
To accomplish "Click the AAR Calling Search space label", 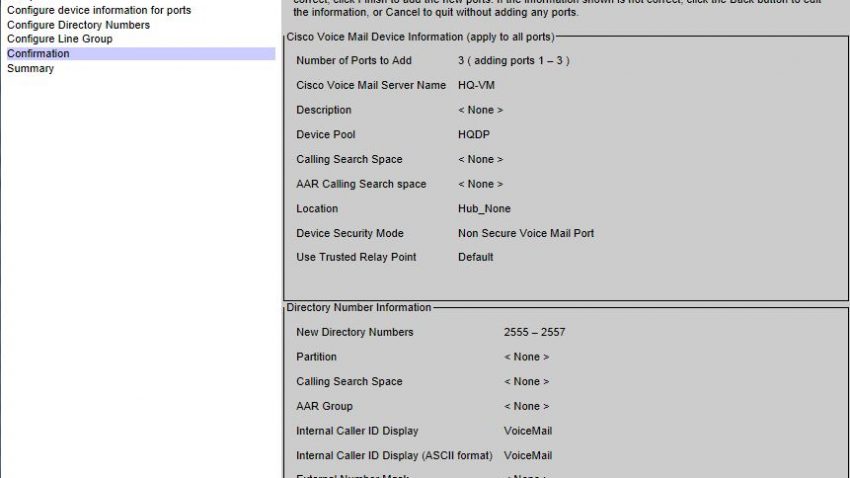I will (361, 184).
